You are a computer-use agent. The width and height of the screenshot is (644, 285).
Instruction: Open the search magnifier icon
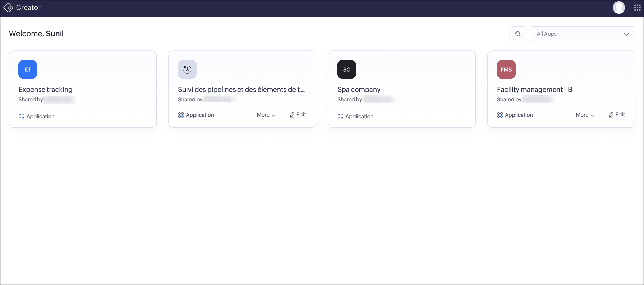pos(517,34)
